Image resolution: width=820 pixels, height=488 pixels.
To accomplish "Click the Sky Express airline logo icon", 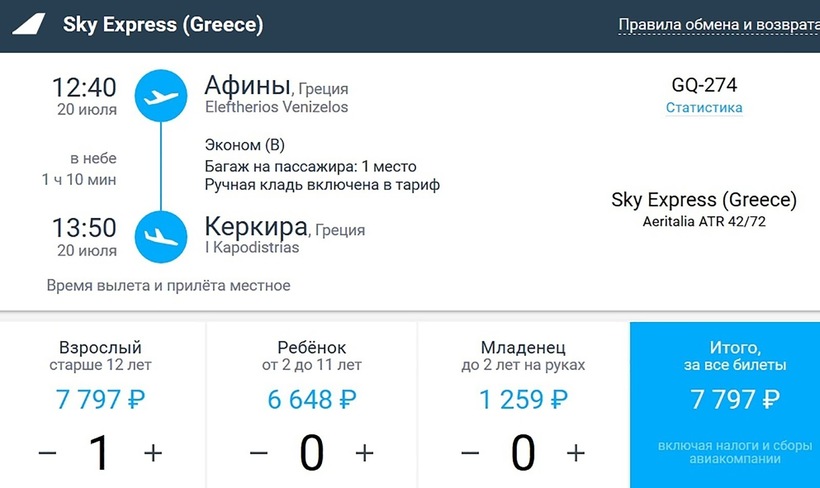I will click(29, 25).
